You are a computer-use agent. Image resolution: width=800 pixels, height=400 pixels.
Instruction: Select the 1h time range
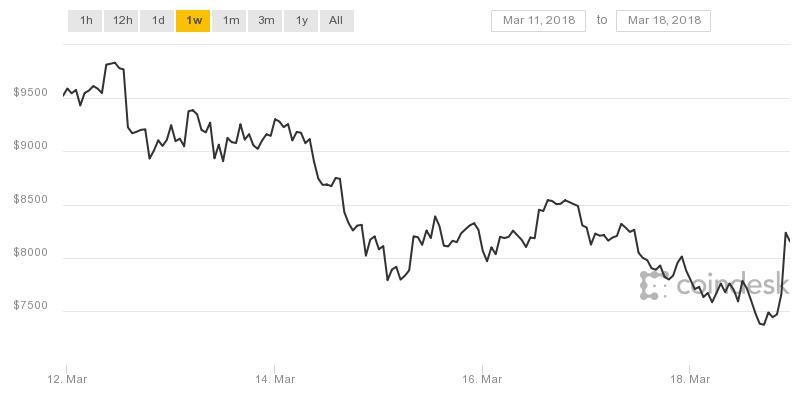pos(86,20)
